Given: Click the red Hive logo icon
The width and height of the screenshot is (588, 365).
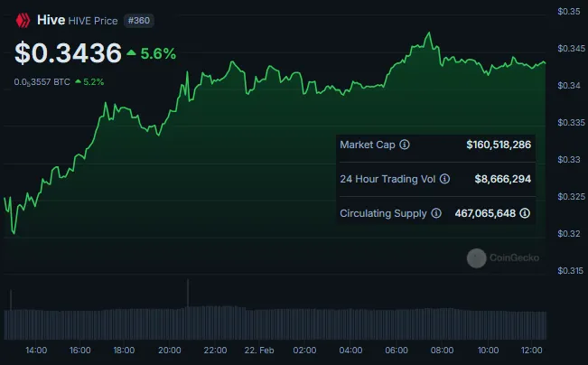Looking at the screenshot, I should click(23, 21).
